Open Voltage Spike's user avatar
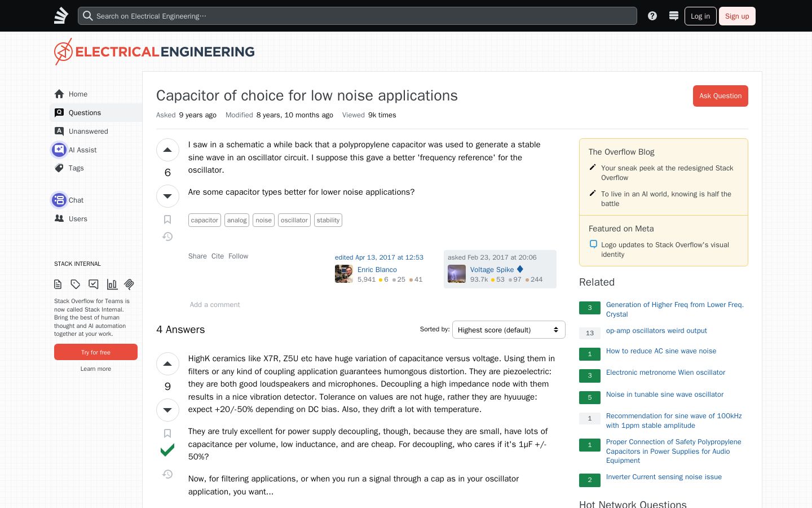Image resolution: width=812 pixels, height=508 pixels. [x=457, y=274]
